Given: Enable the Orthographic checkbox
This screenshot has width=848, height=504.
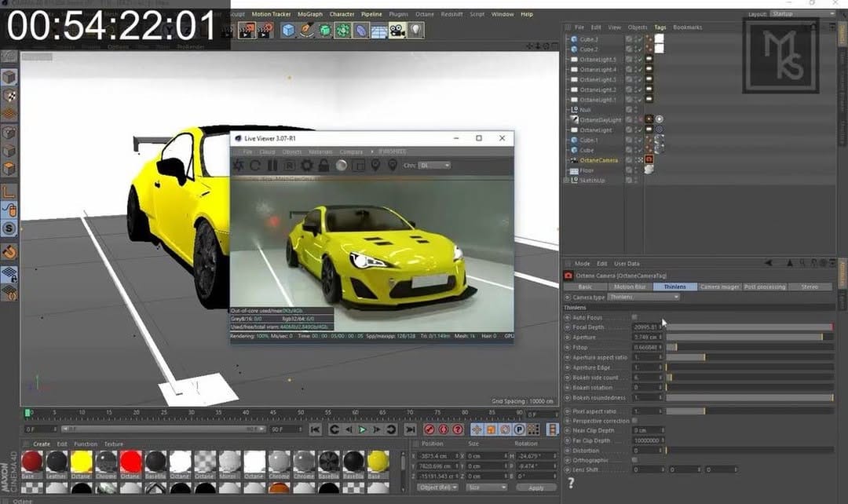Looking at the screenshot, I should click(634, 460).
